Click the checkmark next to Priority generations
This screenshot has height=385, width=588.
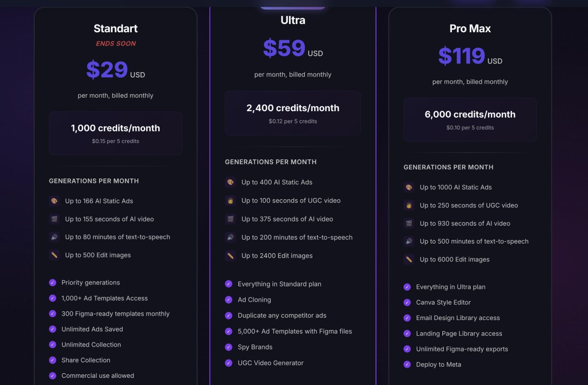click(x=52, y=282)
